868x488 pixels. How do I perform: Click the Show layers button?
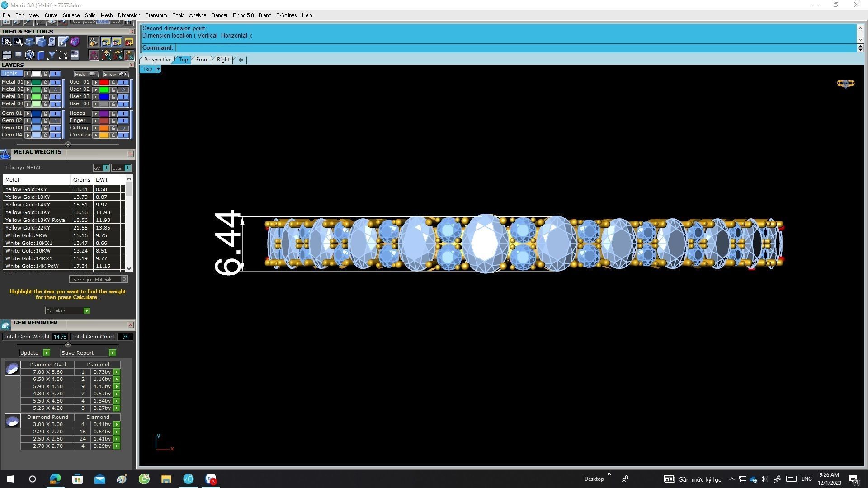pos(115,74)
